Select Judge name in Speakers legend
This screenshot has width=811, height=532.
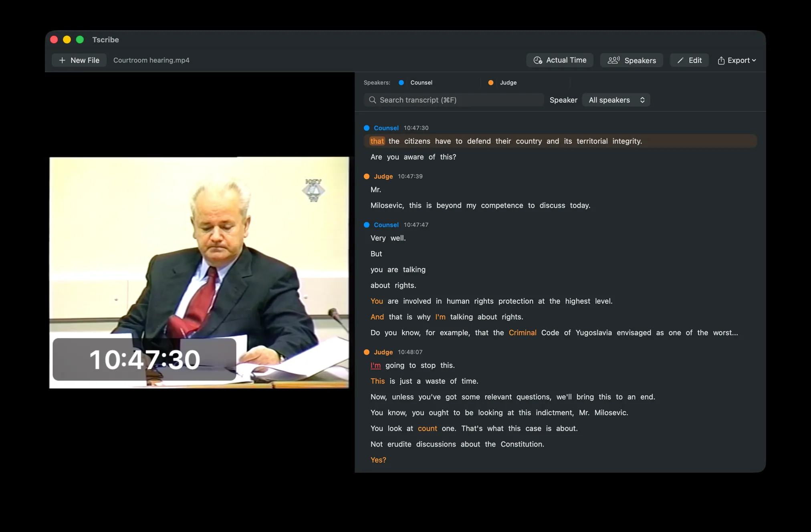[508, 83]
